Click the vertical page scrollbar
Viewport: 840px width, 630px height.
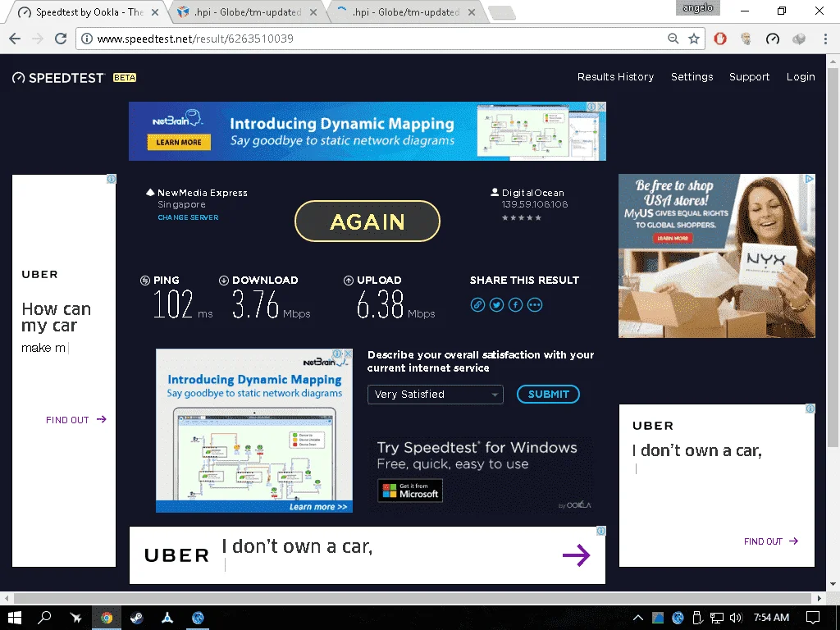point(833,257)
